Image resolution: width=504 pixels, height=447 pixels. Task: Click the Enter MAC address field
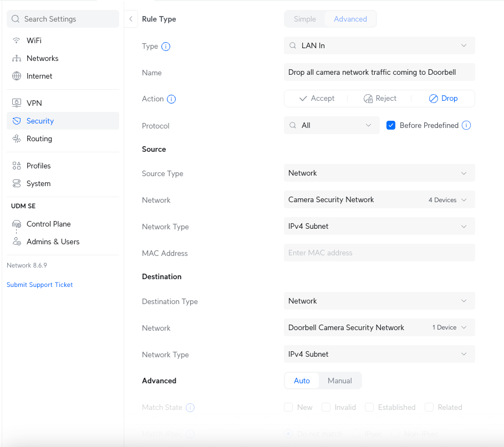[x=379, y=253]
